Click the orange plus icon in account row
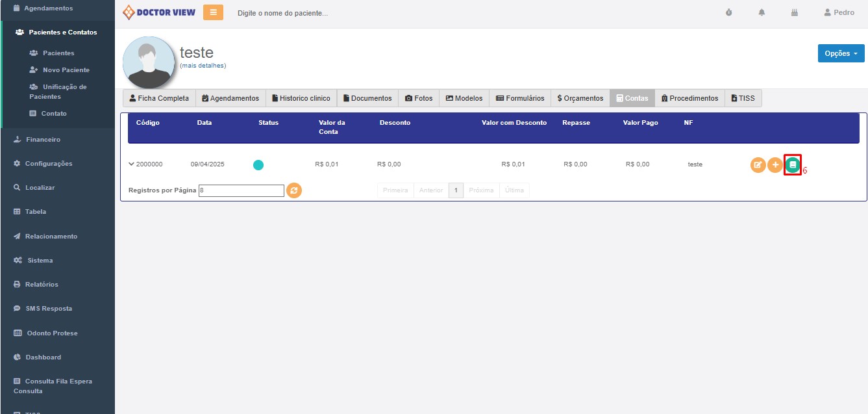868x414 pixels. click(775, 165)
